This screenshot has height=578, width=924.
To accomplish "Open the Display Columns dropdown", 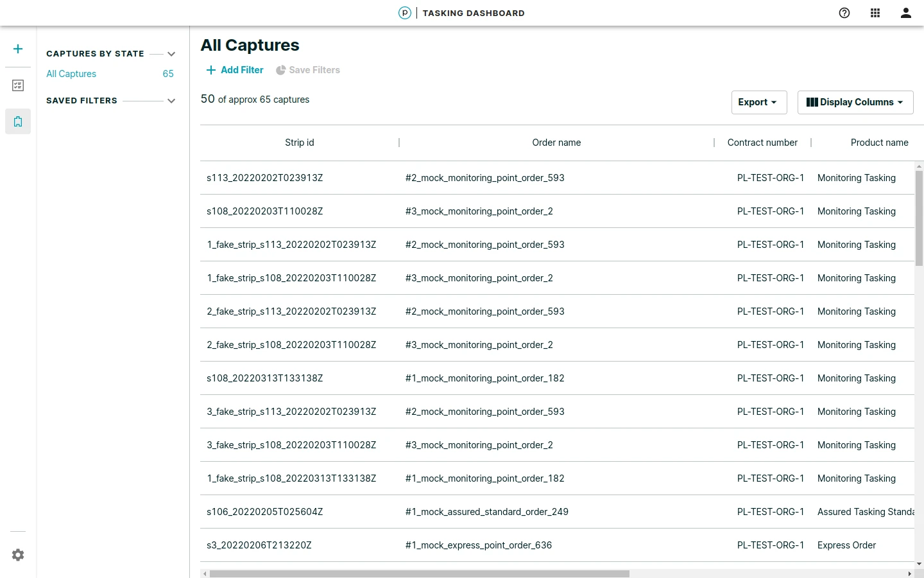I will [x=855, y=102].
